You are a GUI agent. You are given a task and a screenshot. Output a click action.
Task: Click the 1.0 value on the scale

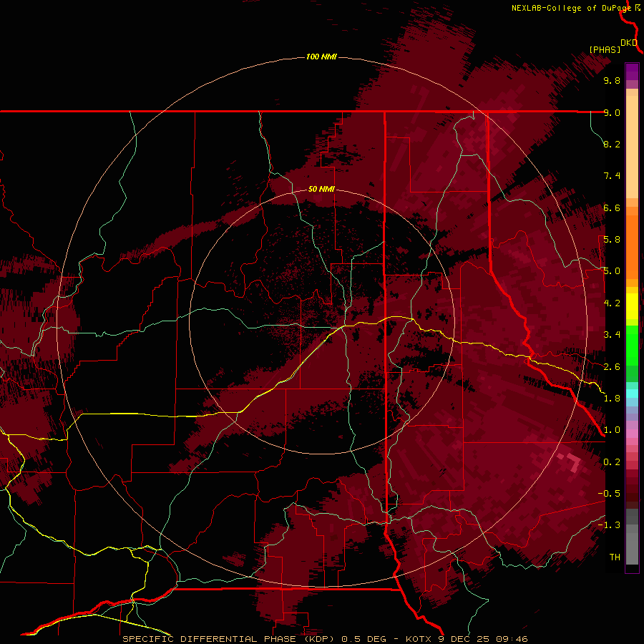pos(612,430)
